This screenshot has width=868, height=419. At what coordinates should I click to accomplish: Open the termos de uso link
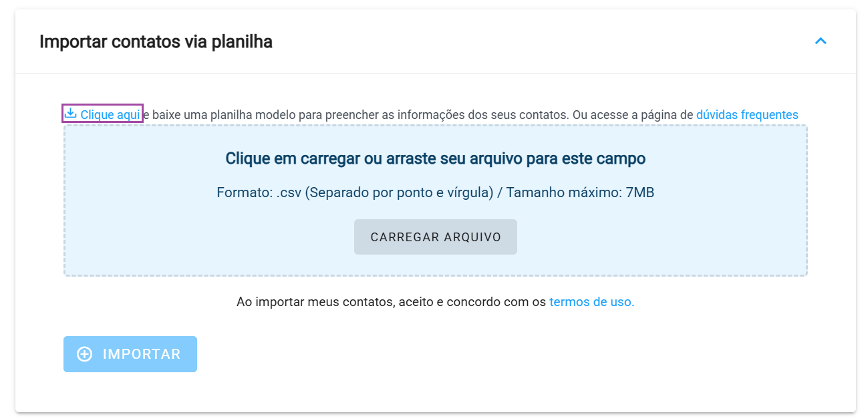click(591, 301)
